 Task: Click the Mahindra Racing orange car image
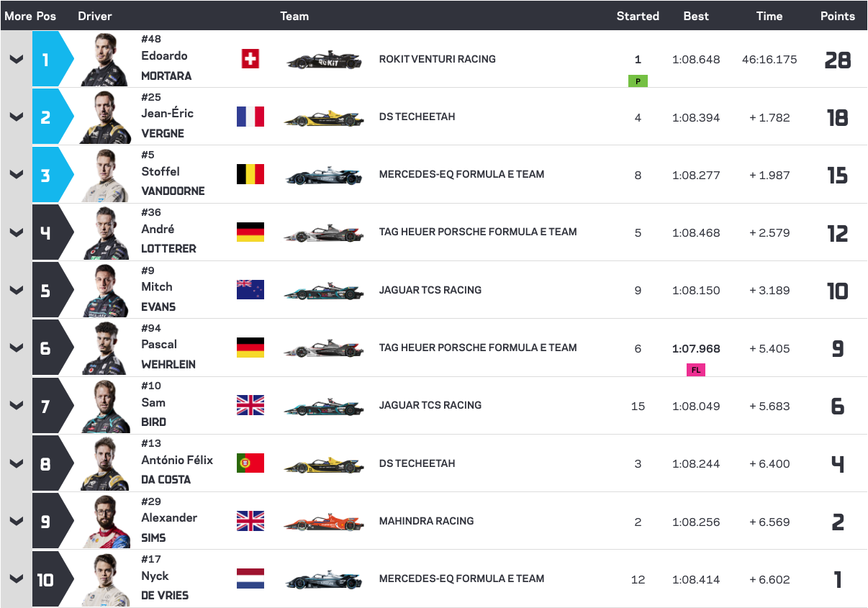pos(323,522)
